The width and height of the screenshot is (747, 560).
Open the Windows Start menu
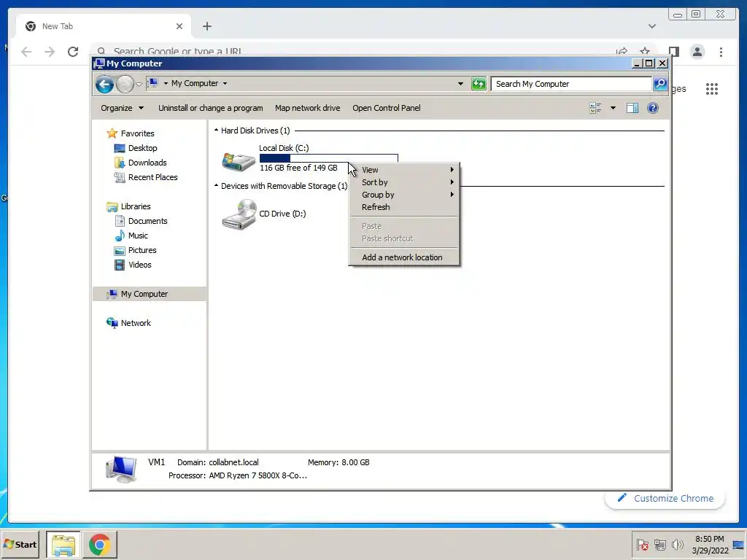(x=20, y=544)
